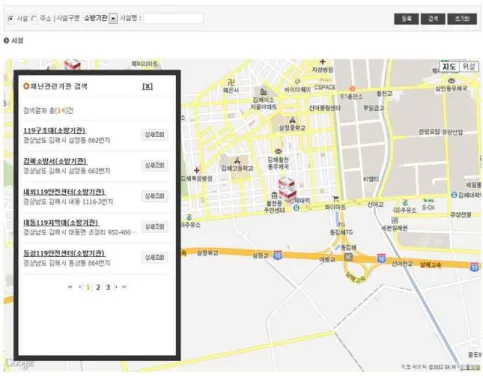Switch map view to 위성
Viewport: 483px width, 376px height.
[x=469, y=67]
